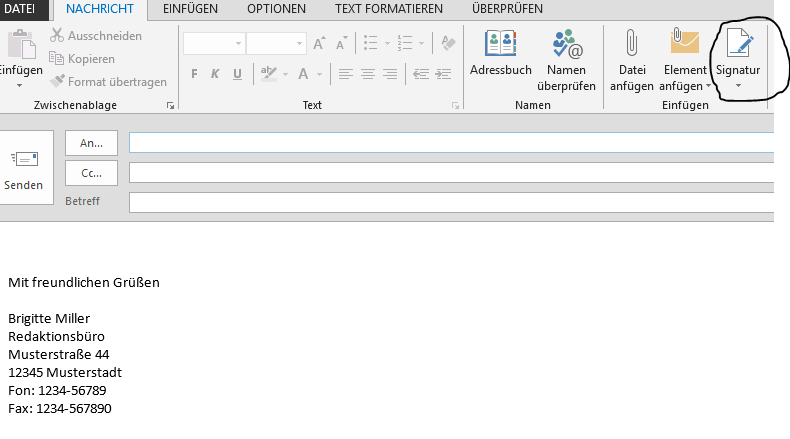
Task: Toggle italic K formatting
Action: click(215, 75)
